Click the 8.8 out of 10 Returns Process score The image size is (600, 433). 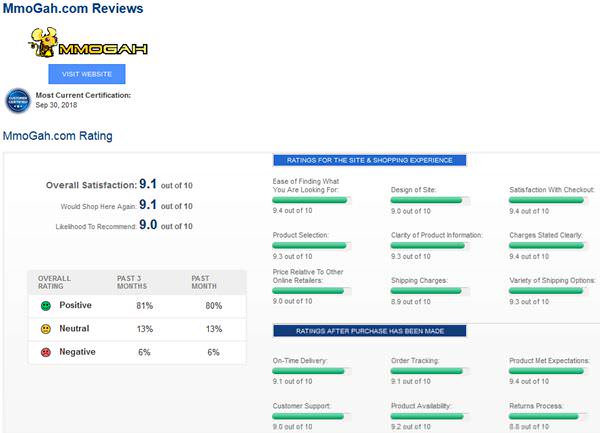529,426
